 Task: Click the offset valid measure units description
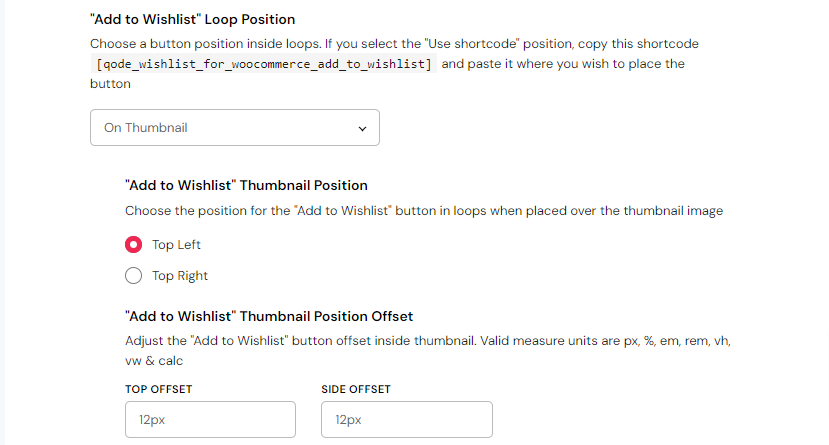(x=430, y=341)
